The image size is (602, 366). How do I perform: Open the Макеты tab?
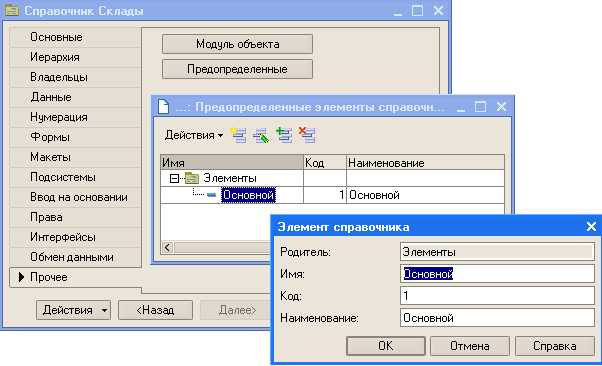[x=75, y=157]
